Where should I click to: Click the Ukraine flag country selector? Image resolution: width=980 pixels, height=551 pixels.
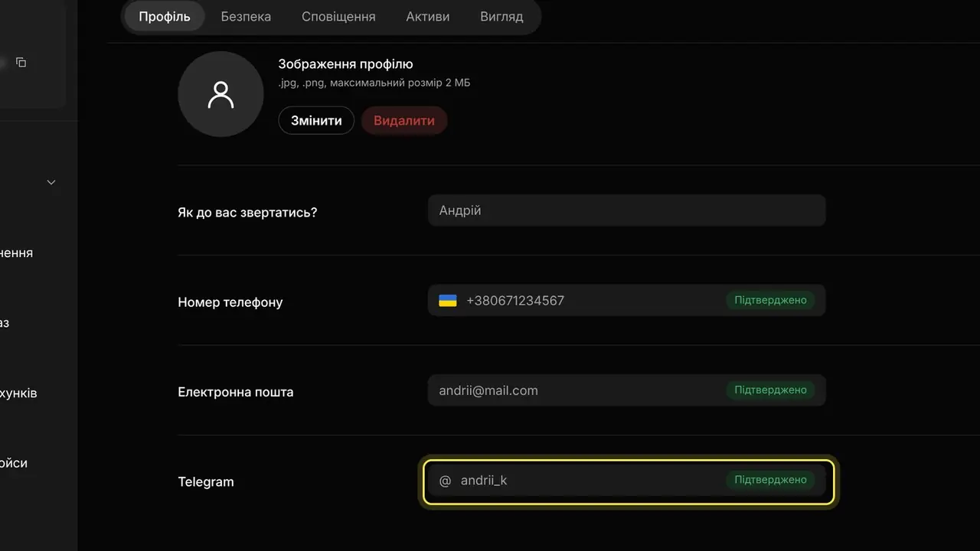[448, 301]
